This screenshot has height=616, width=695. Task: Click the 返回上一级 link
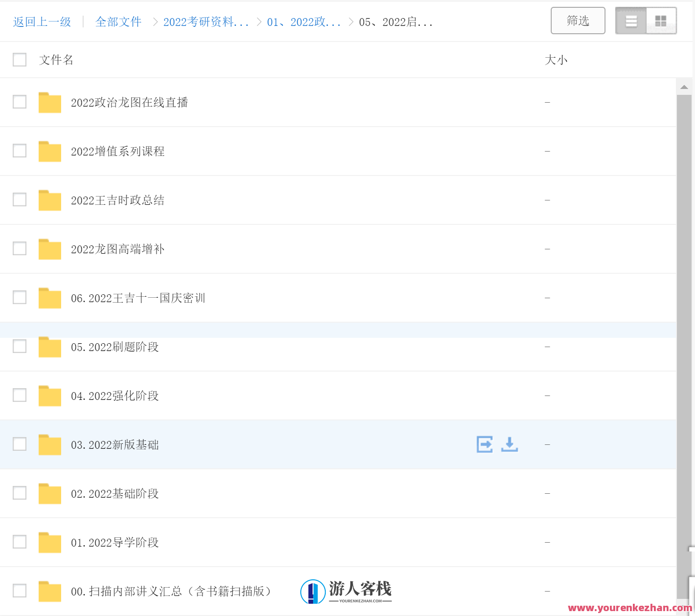(x=41, y=22)
